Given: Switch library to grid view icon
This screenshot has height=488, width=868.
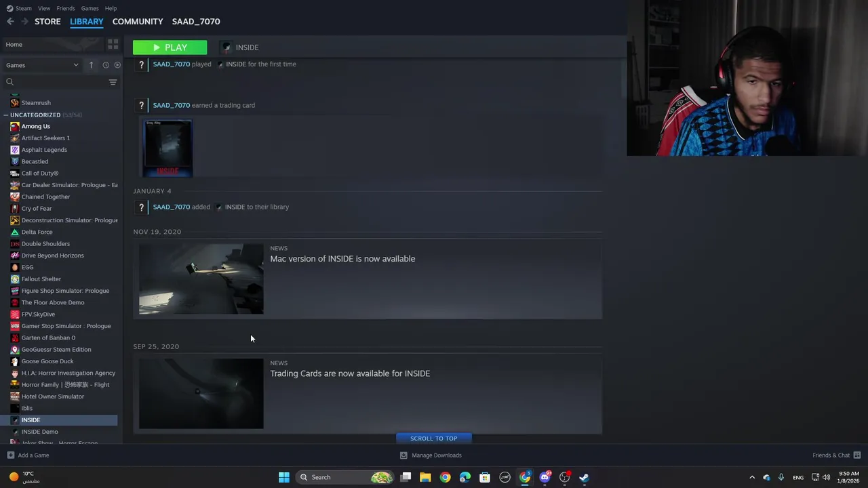Looking at the screenshot, I should (x=113, y=44).
